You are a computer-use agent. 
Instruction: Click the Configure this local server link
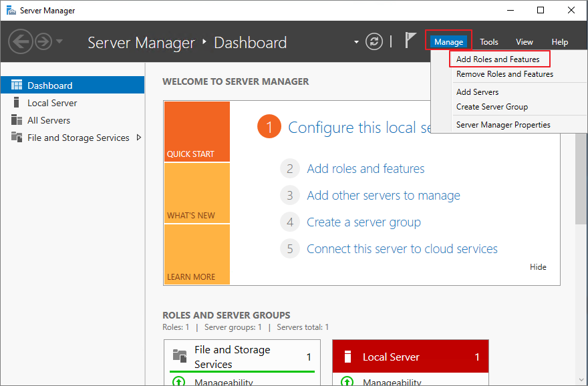pyautogui.click(x=359, y=128)
